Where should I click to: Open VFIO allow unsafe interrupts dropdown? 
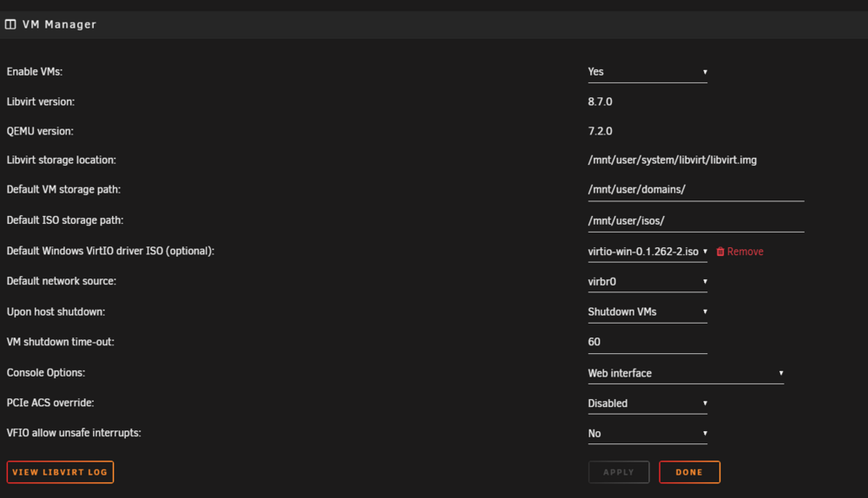coord(648,434)
